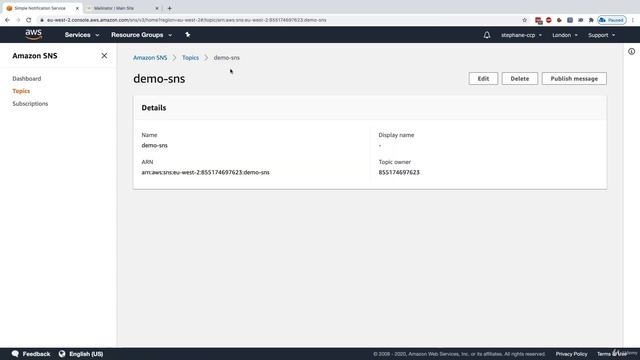
Task: Click the AWS logo home icon
Action: (33, 35)
